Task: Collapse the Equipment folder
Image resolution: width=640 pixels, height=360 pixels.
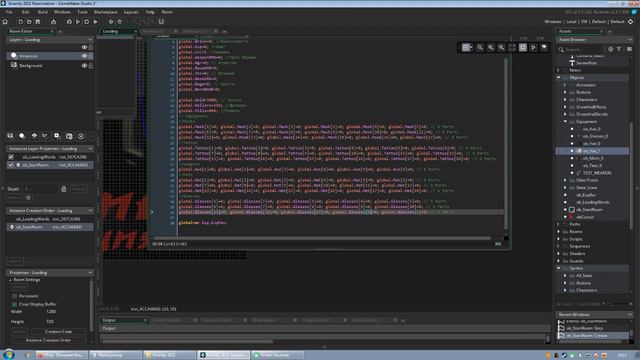Action: pos(565,122)
